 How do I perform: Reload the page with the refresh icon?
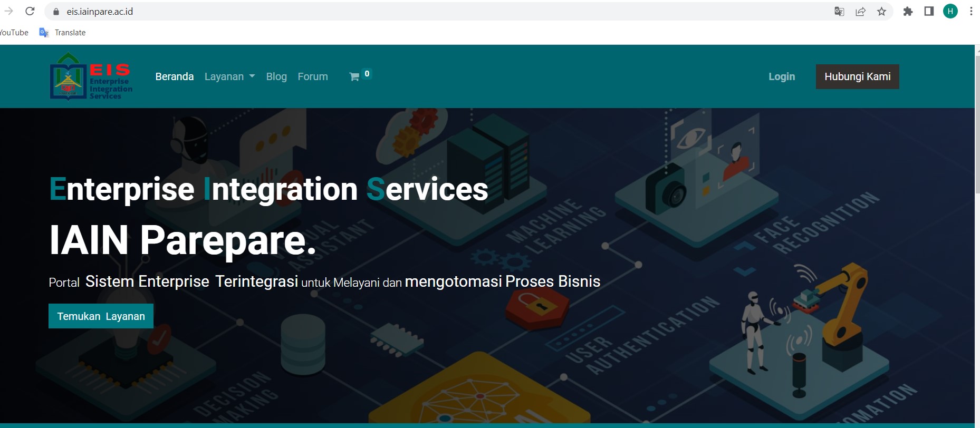click(x=30, y=11)
